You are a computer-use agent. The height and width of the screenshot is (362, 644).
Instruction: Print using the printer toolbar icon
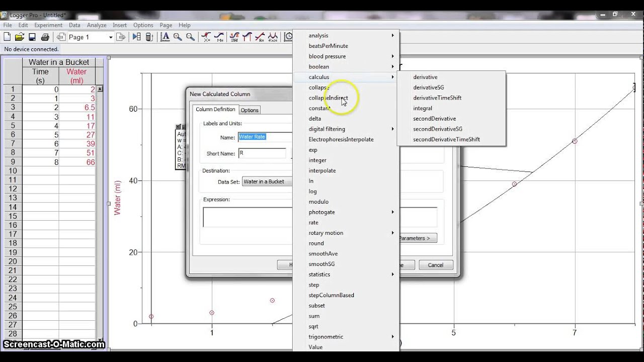[45, 37]
